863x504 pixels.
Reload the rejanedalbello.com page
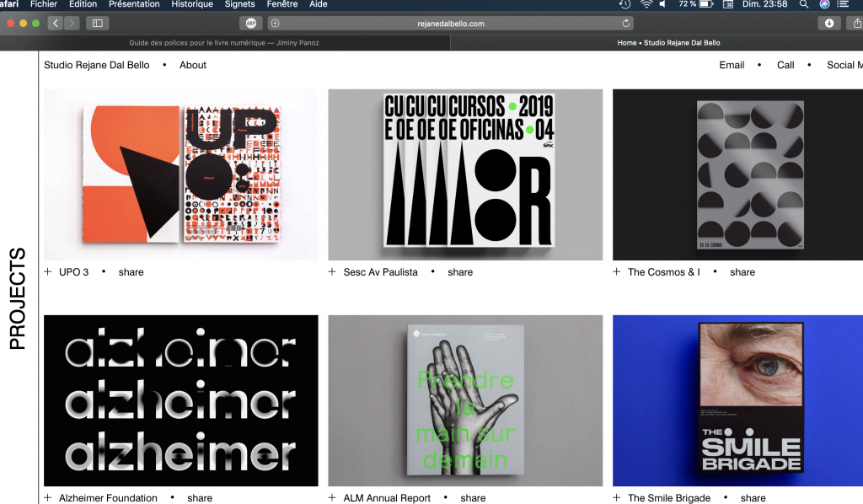[x=626, y=23]
